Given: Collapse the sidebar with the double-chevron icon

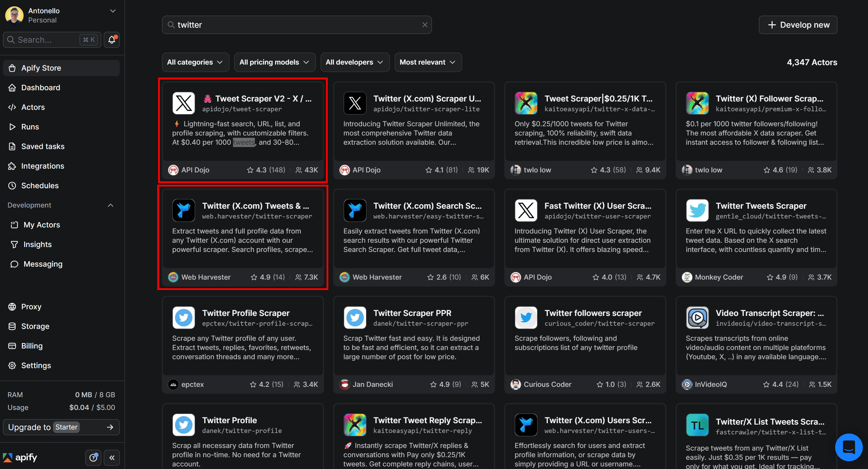Looking at the screenshot, I should click(112, 457).
